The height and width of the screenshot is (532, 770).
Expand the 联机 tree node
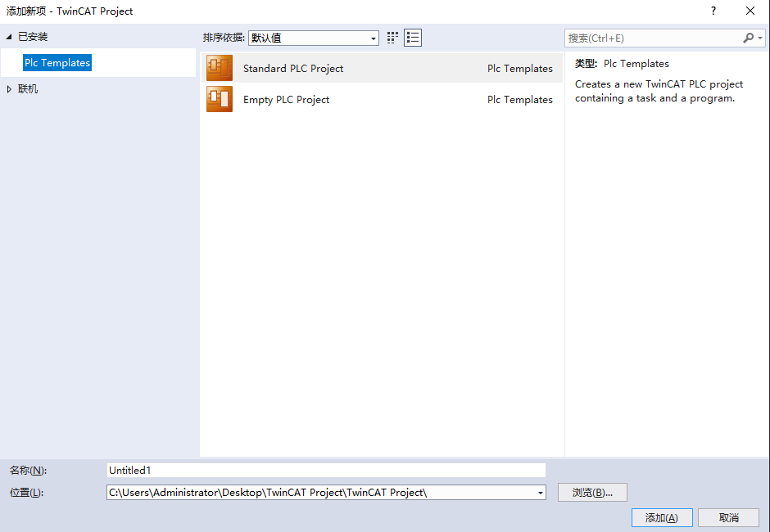9,89
